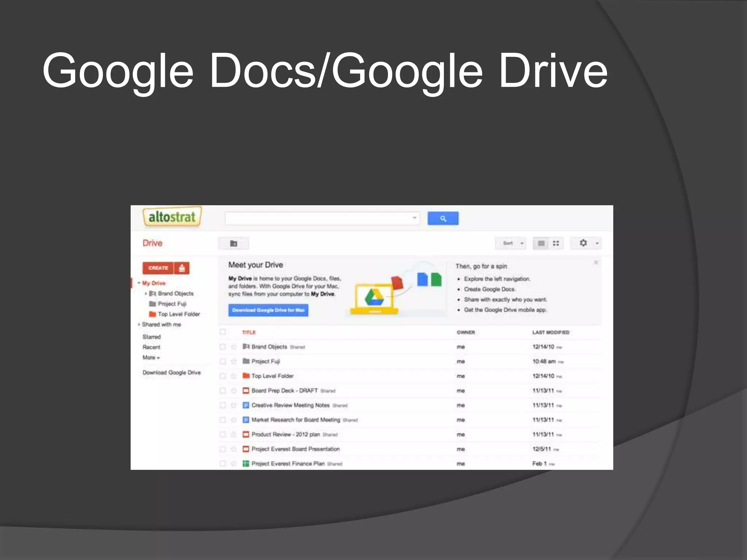The width and height of the screenshot is (747, 560).
Task: Click Download Google Drive sidebar link
Action: point(171,372)
